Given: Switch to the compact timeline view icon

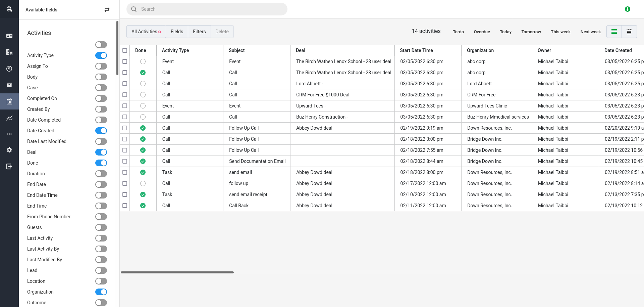Looking at the screenshot, I should (629, 32).
